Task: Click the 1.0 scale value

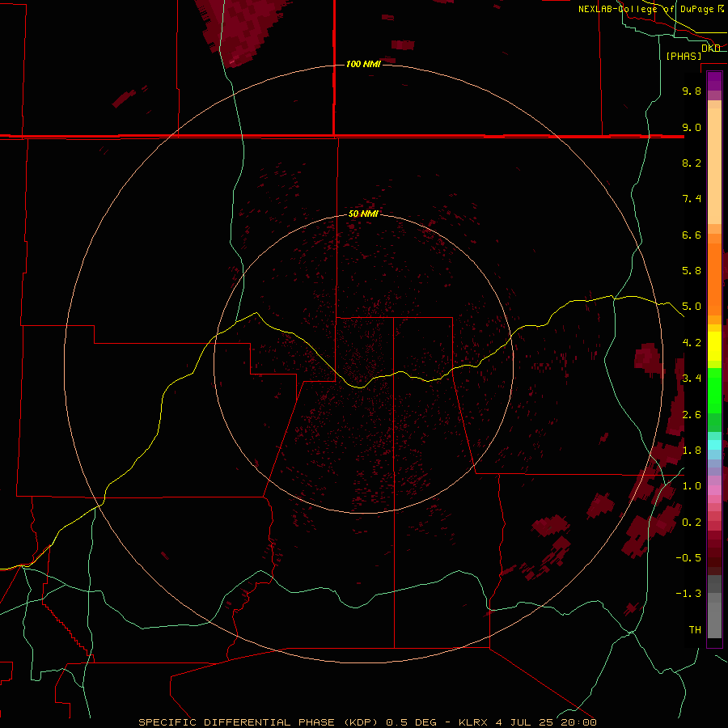Action: click(x=692, y=486)
